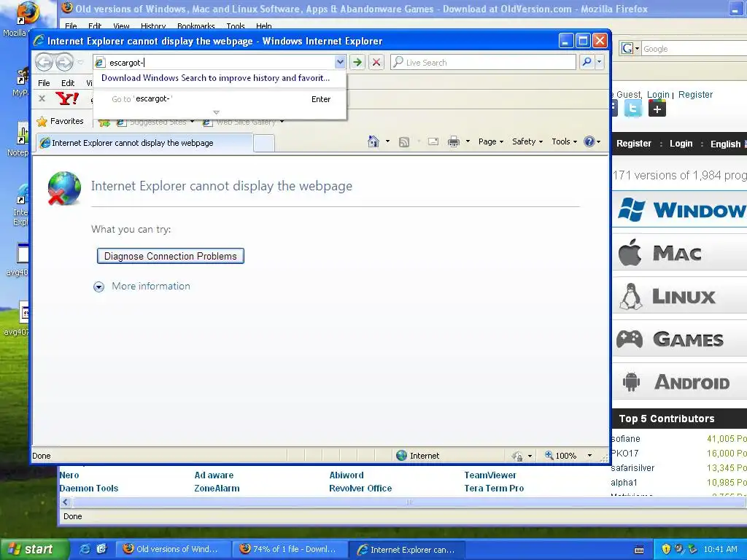Screen dimensions: 747x560
Task: Click the IE security zone protected mode icon
Action: [517, 456]
